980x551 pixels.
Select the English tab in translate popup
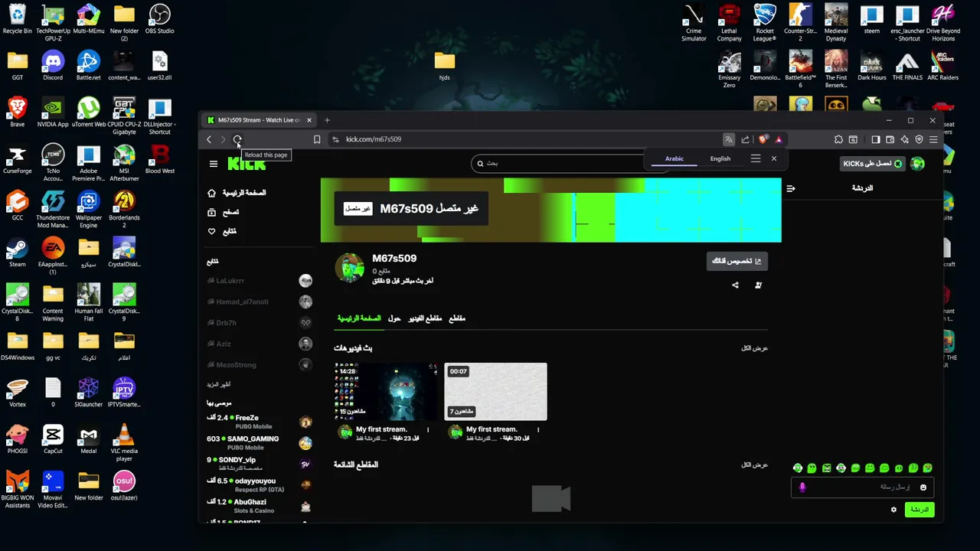click(720, 158)
